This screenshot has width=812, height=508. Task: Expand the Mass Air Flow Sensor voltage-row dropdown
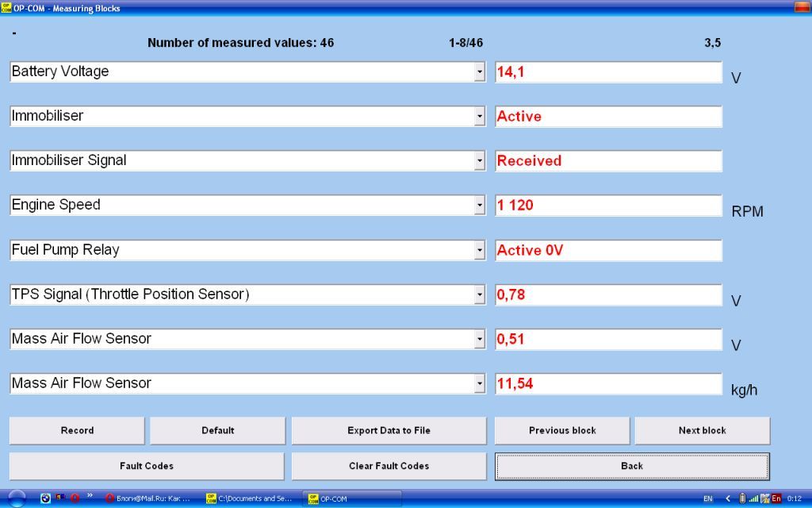(x=480, y=340)
